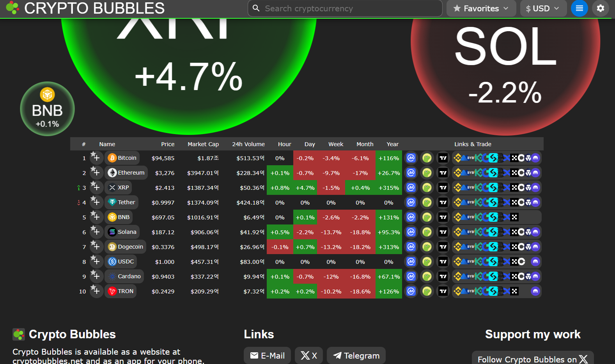Open the Favorites dropdown
This screenshot has width=615, height=364.
click(x=481, y=8)
